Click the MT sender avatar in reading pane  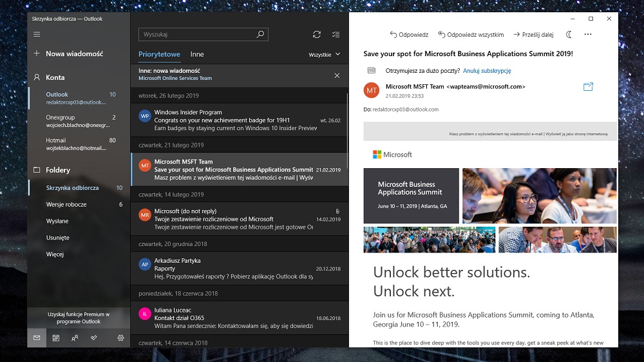pyautogui.click(x=372, y=90)
